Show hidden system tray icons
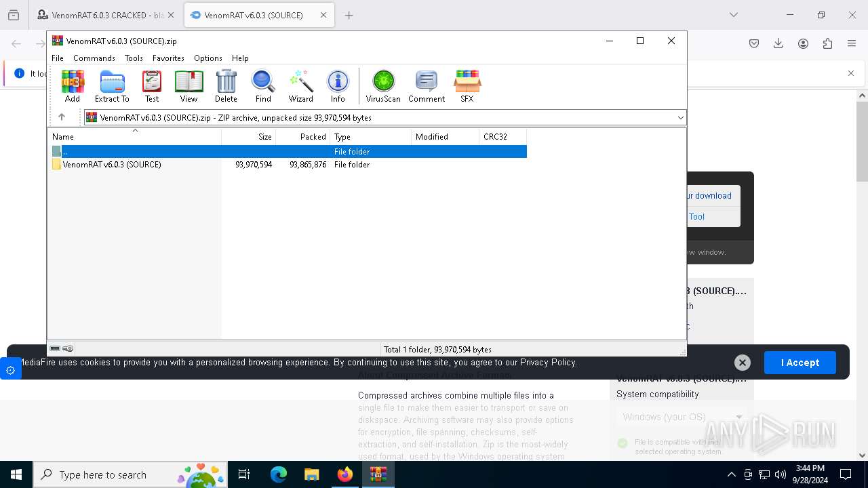This screenshot has width=868, height=488. click(731, 474)
